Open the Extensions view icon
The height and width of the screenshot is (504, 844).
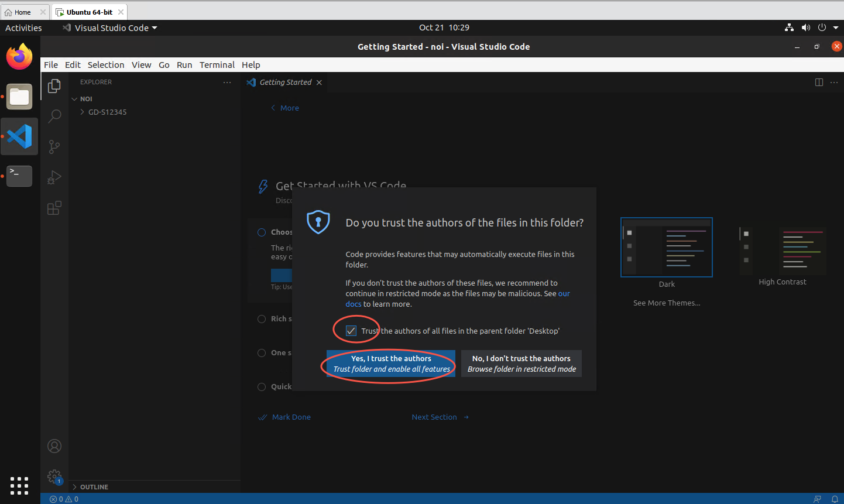tap(54, 208)
